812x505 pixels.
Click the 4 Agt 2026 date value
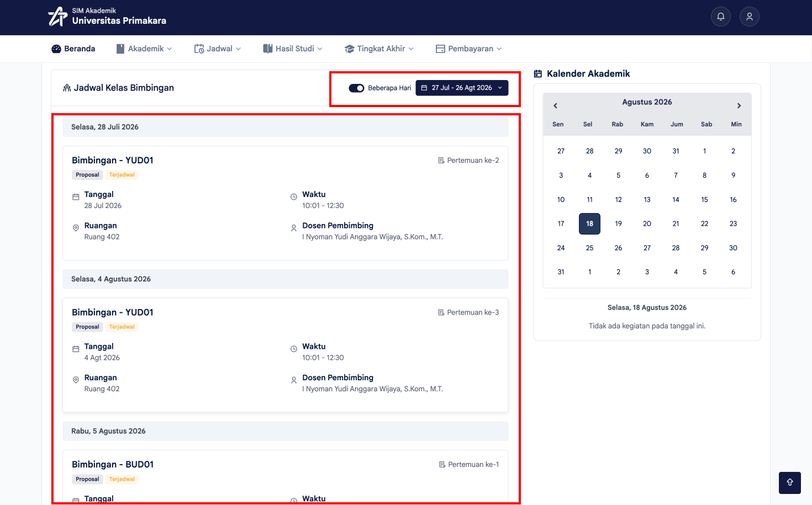tap(102, 358)
